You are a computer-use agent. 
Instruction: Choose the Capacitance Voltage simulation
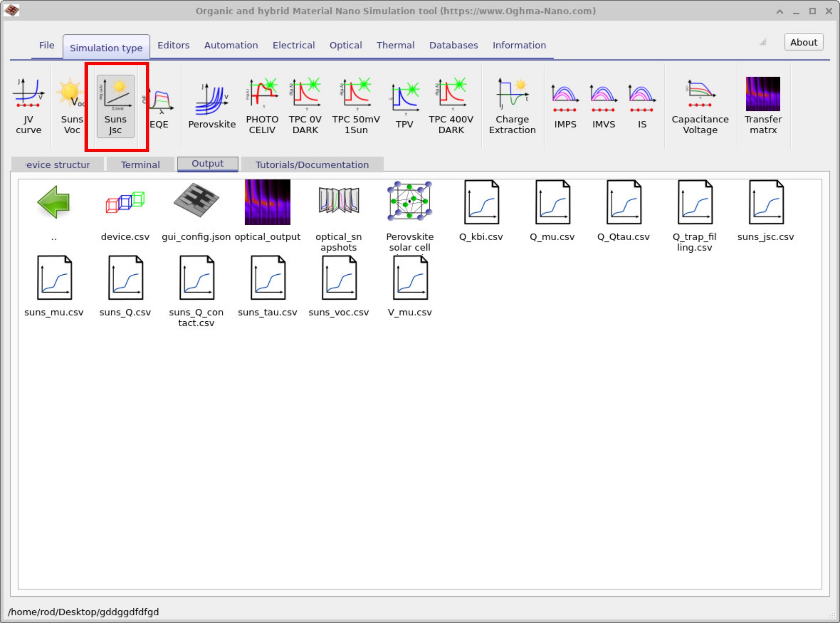(700, 106)
